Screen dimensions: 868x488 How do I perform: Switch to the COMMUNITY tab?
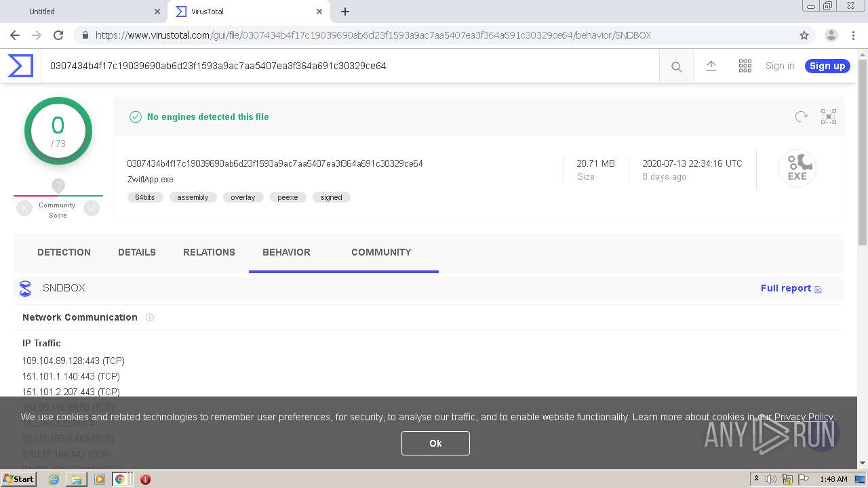[381, 252]
